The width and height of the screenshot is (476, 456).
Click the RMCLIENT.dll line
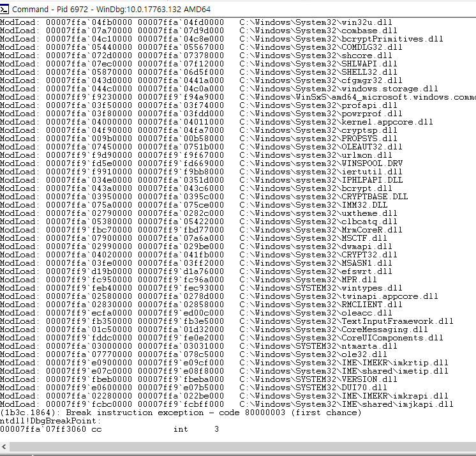(201, 305)
